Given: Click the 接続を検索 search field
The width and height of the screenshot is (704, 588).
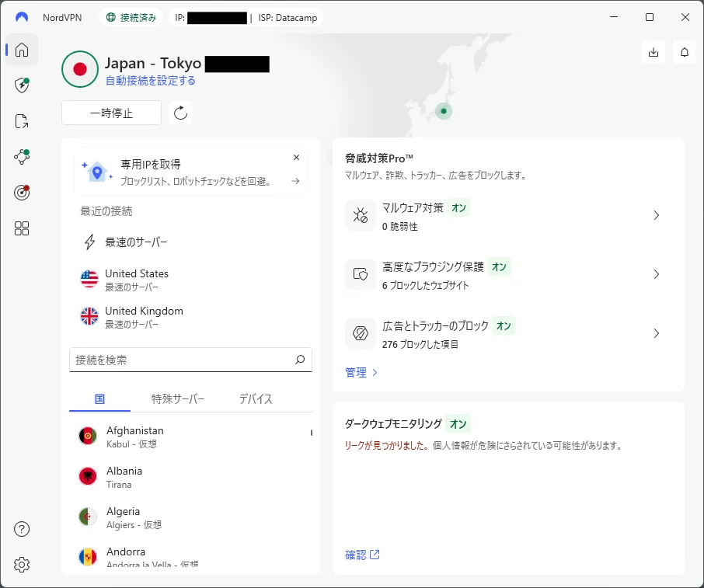Looking at the screenshot, I should point(183,360).
